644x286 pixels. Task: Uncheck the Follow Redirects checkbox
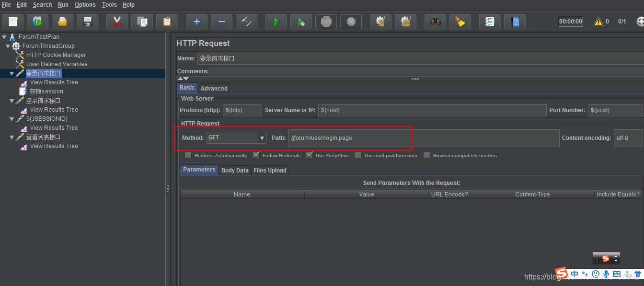(256, 155)
